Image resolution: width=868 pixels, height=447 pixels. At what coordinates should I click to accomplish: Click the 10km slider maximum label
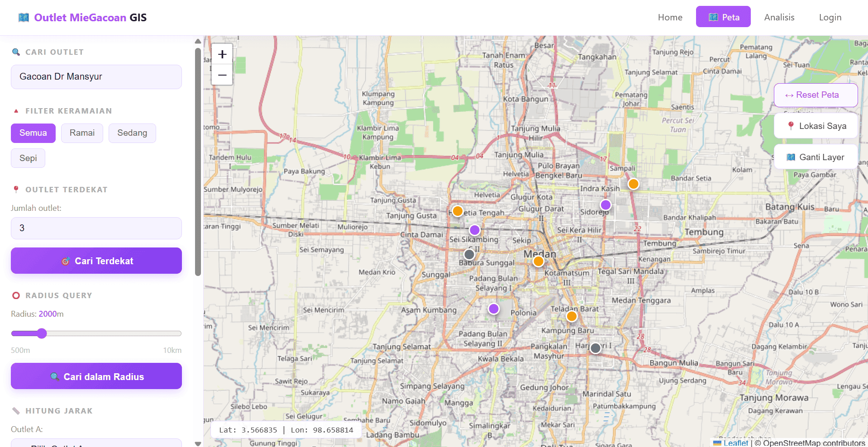click(x=172, y=350)
